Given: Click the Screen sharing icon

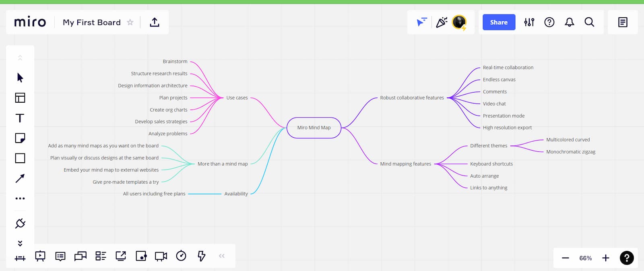Looking at the screenshot, I should [121, 256].
